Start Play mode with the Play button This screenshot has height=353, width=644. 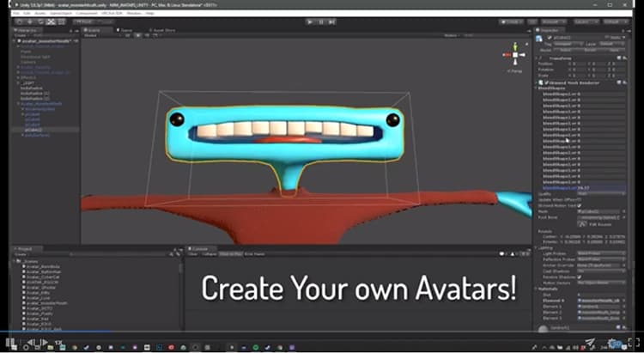click(310, 21)
